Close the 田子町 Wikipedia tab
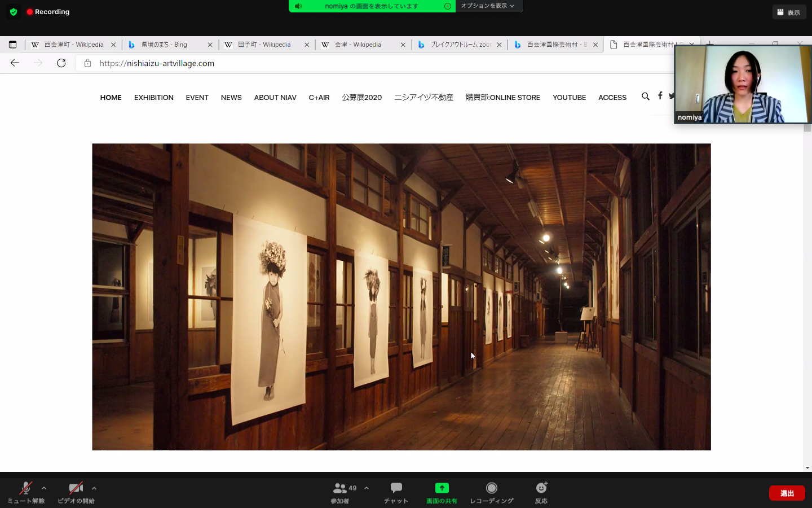 [x=307, y=45]
